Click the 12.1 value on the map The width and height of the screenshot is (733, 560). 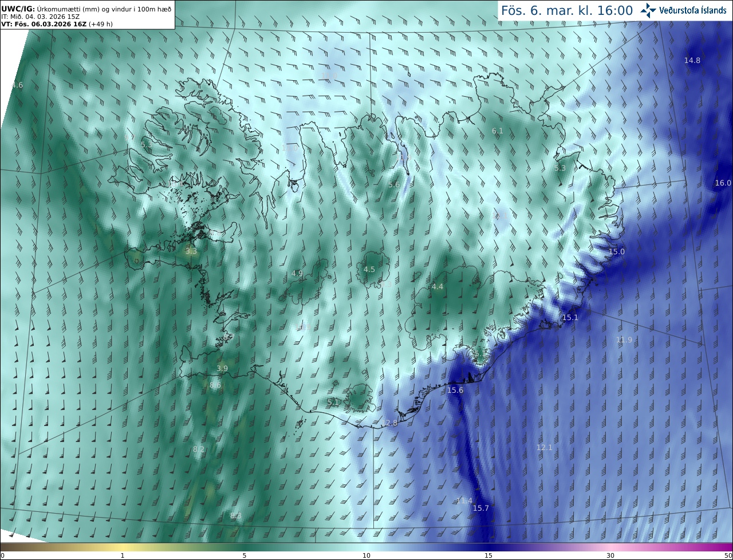tap(544, 447)
